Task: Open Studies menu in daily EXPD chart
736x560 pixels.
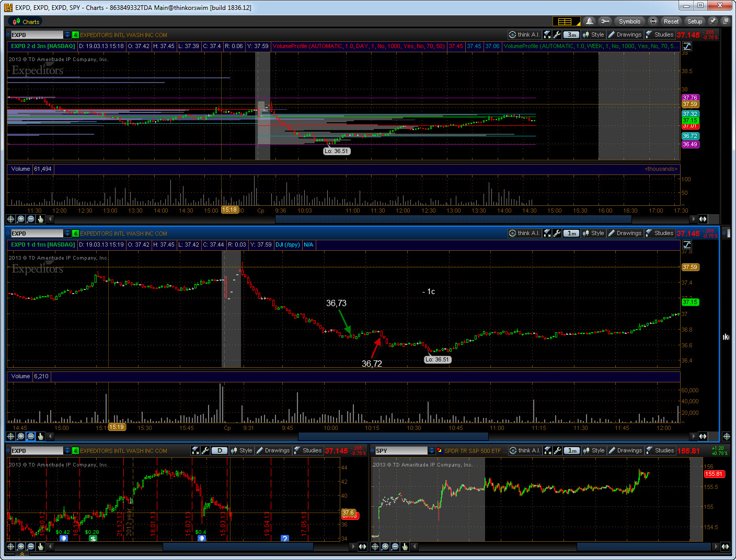Action: coord(308,450)
